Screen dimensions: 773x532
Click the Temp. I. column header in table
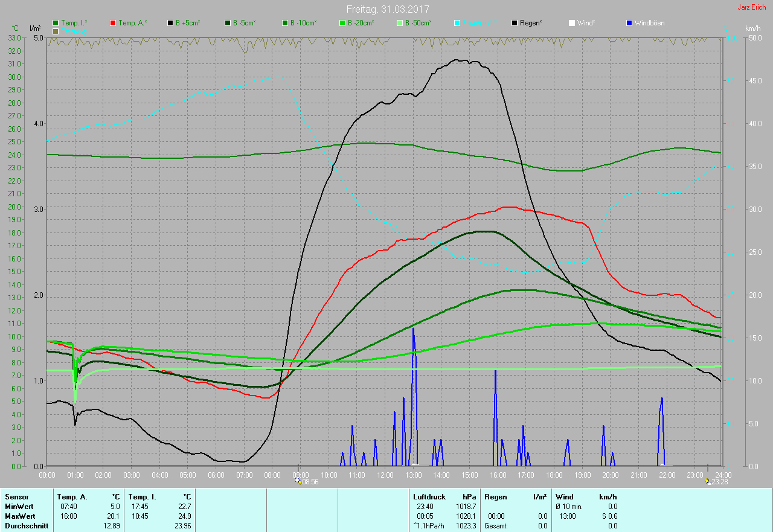[143, 497]
